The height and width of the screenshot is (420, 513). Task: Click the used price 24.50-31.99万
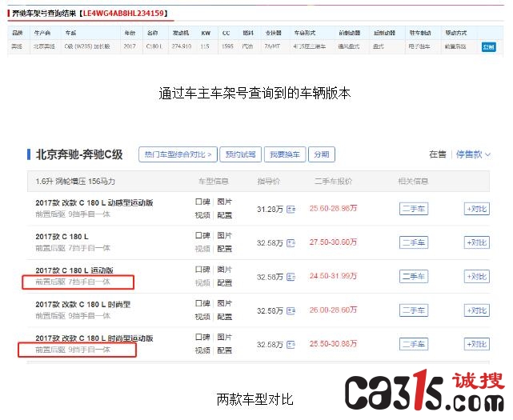click(x=333, y=276)
